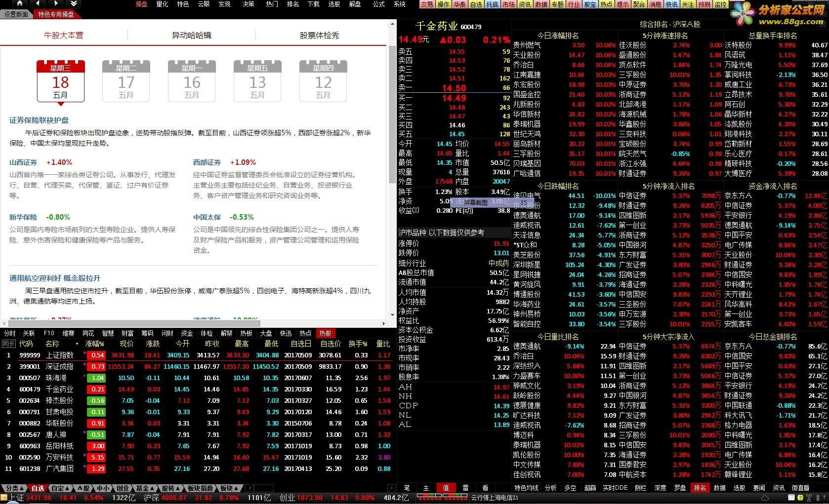Click the 监控 toolbar button
Image resolution: width=829 pixels, height=504 pixels.
pos(720,4)
